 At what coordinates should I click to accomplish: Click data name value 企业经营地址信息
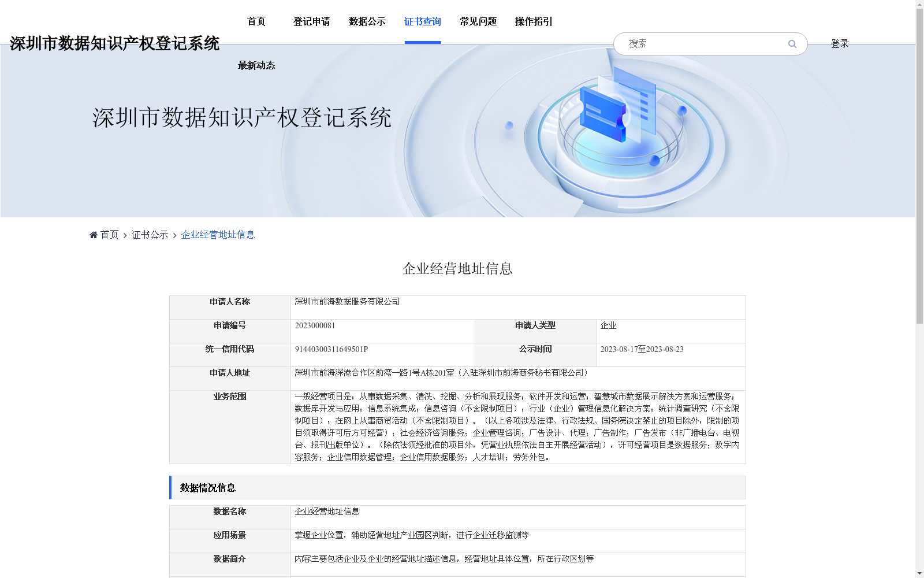point(327,512)
